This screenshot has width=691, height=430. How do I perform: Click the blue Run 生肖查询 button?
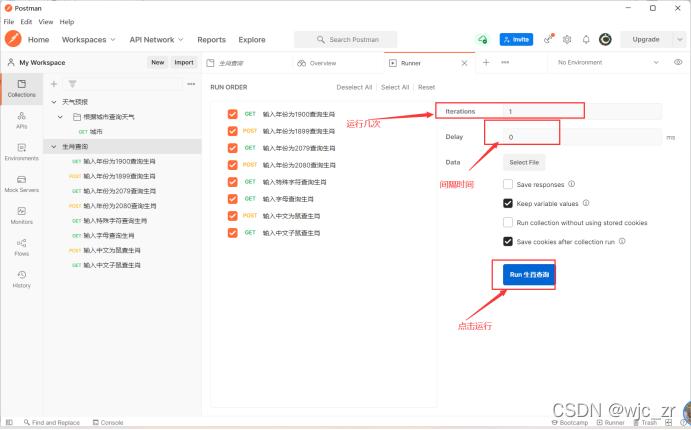tap(529, 274)
